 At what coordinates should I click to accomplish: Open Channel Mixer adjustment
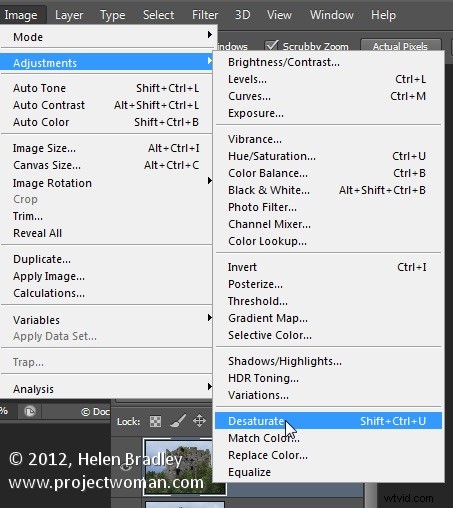(328, 224)
